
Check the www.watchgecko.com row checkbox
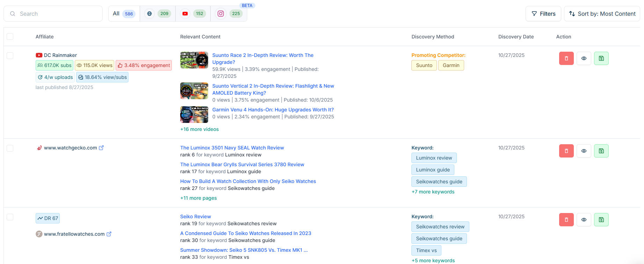point(10,148)
